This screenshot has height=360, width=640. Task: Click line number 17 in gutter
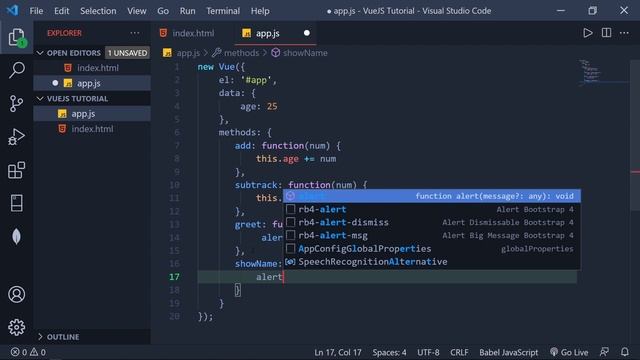pos(174,277)
